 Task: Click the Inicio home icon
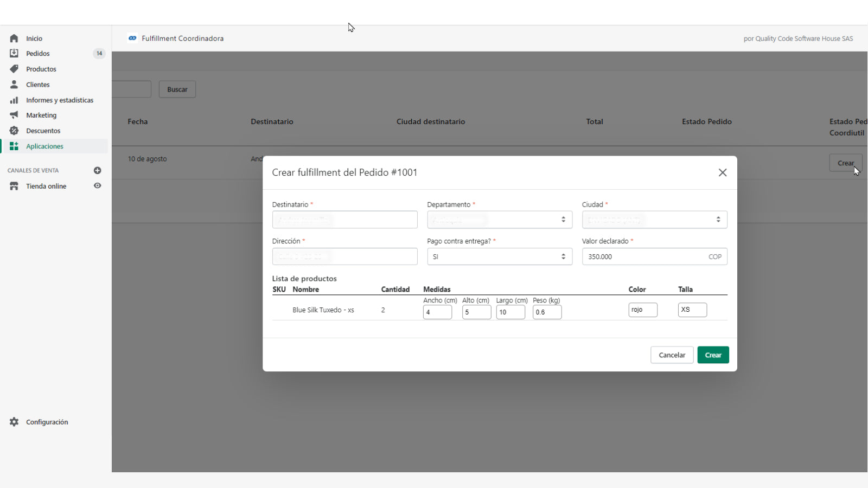14,38
